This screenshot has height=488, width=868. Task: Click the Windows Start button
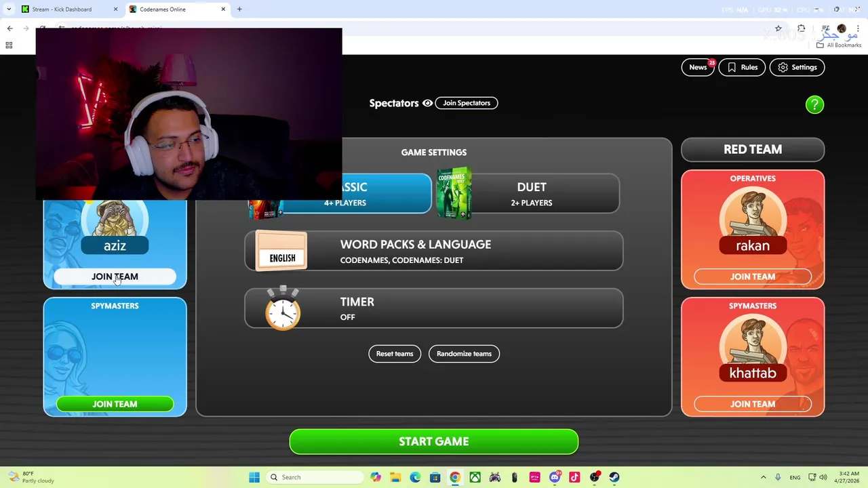[254, 477]
